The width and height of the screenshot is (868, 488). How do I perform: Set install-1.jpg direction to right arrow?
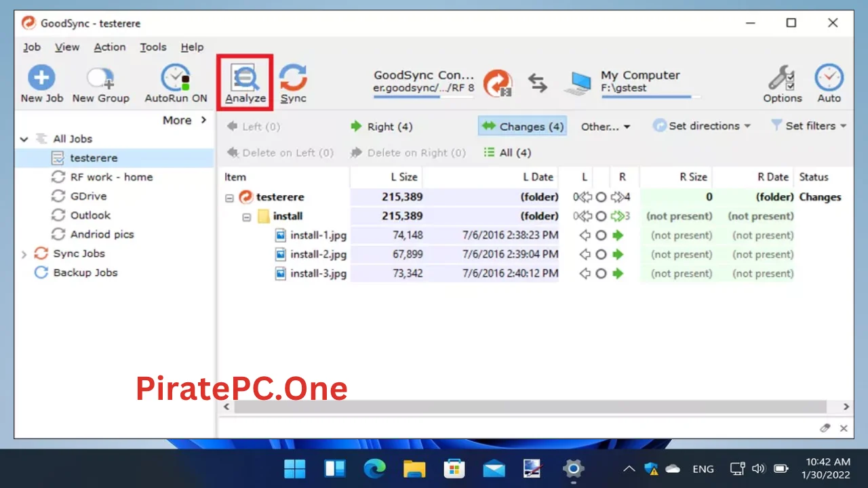point(617,236)
